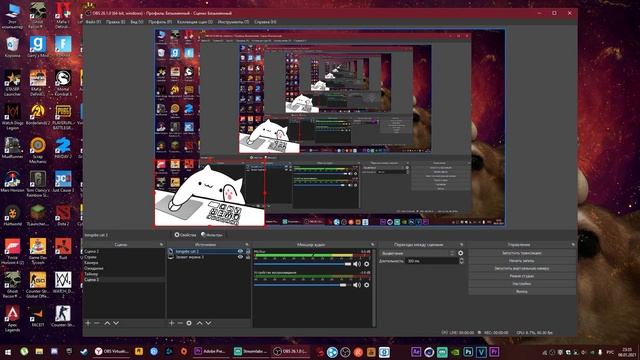
Task: Open Steam from the taskbar
Action: click(x=84, y=351)
